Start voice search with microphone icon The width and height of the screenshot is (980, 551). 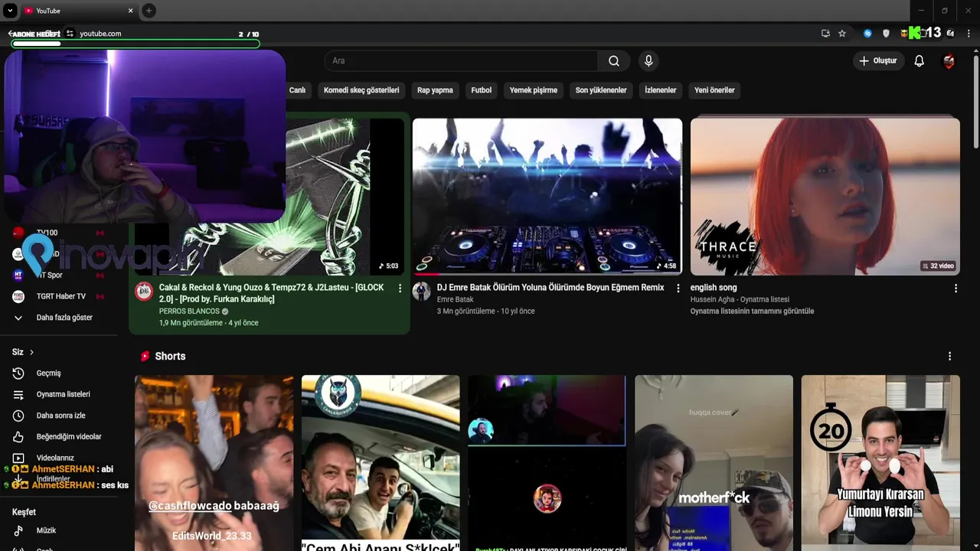coord(648,60)
